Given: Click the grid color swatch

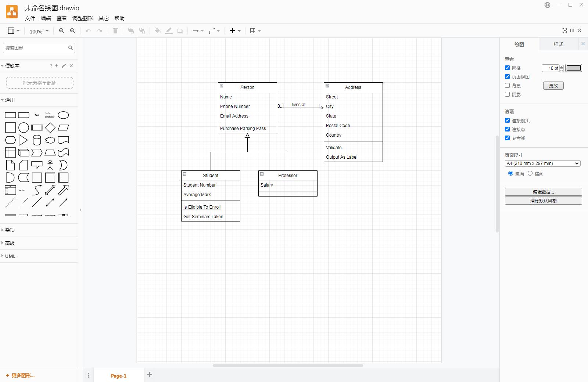Looking at the screenshot, I should tap(573, 68).
